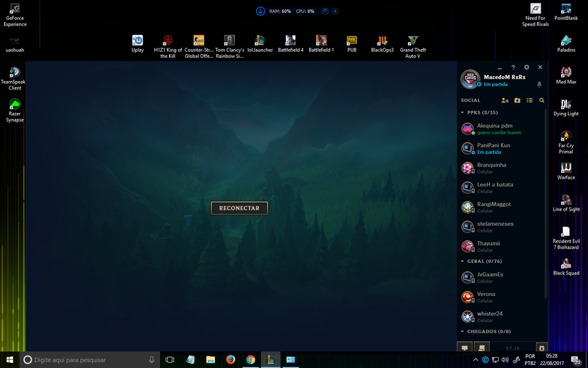Select the Uplay desktop shortcut
The width and height of the screenshot is (588, 368).
(x=137, y=44)
